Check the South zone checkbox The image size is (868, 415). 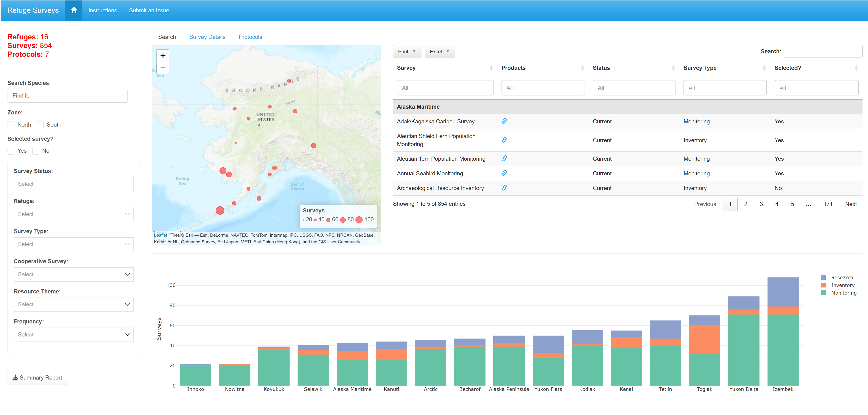[40, 125]
